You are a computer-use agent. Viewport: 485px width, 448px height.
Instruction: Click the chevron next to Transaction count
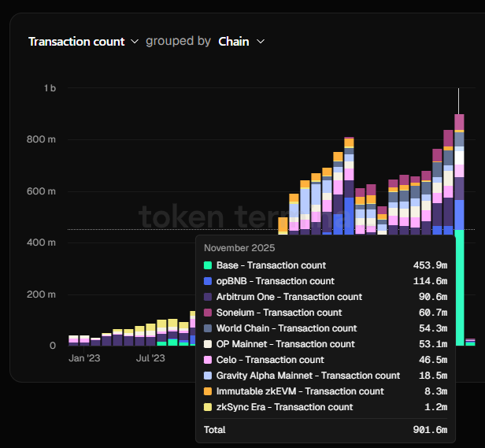pyautogui.click(x=135, y=41)
